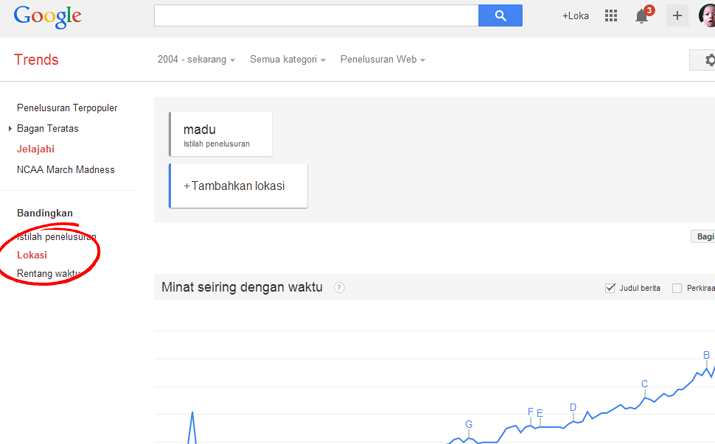This screenshot has height=444, width=715.
Task: Open the Semua kategori dropdown
Action: 288,60
